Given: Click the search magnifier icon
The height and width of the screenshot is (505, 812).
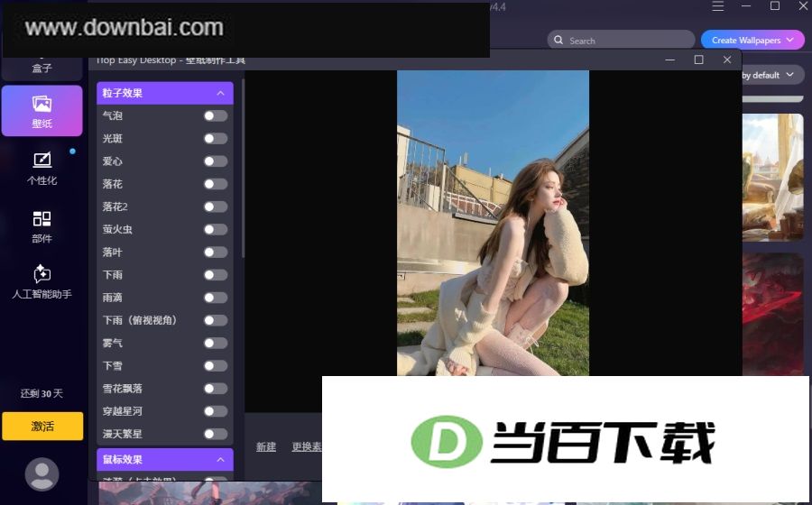Looking at the screenshot, I should pos(558,40).
